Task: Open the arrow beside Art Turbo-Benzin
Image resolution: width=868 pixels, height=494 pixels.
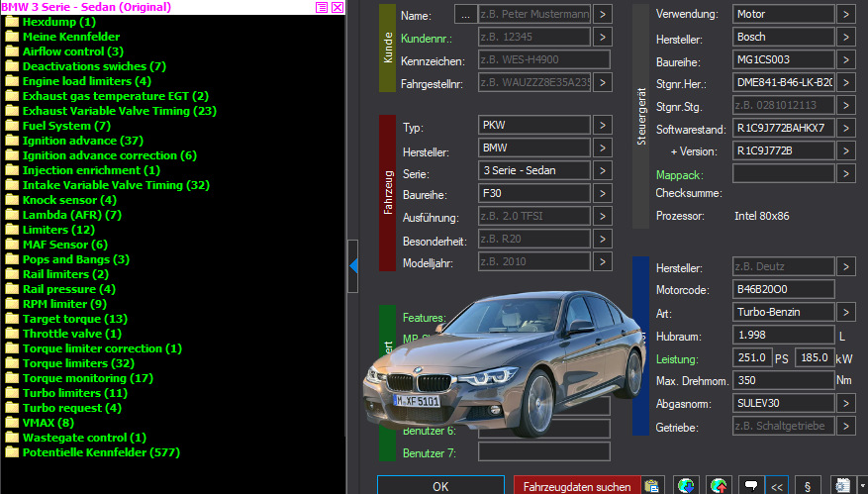Action: pyautogui.click(x=846, y=313)
